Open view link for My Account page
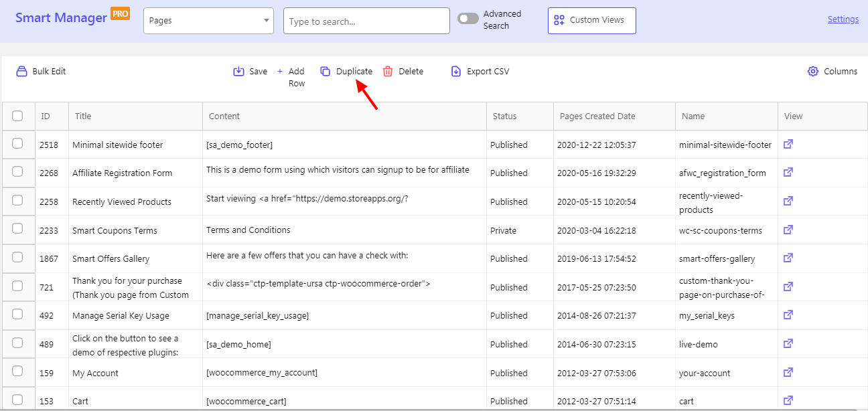868x411 pixels. click(788, 372)
